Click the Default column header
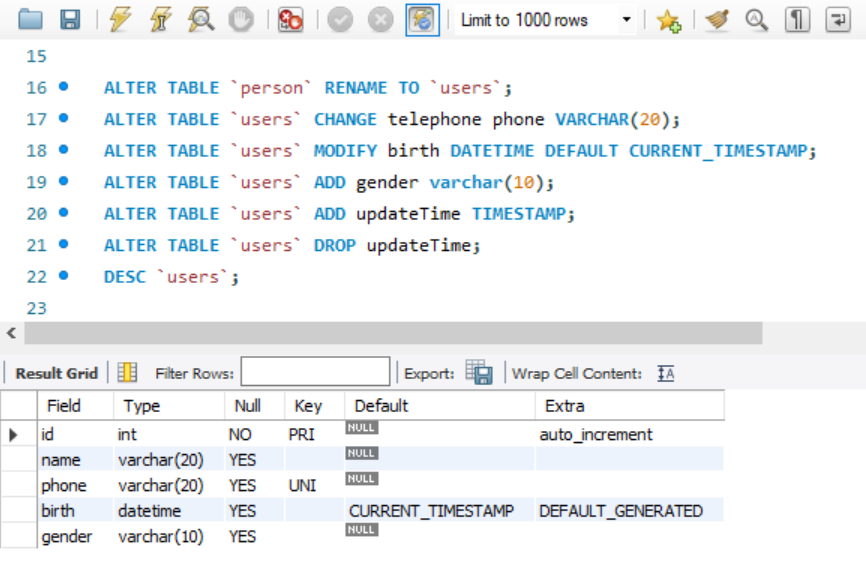The width and height of the screenshot is (866, 571). tap(440, 406)
